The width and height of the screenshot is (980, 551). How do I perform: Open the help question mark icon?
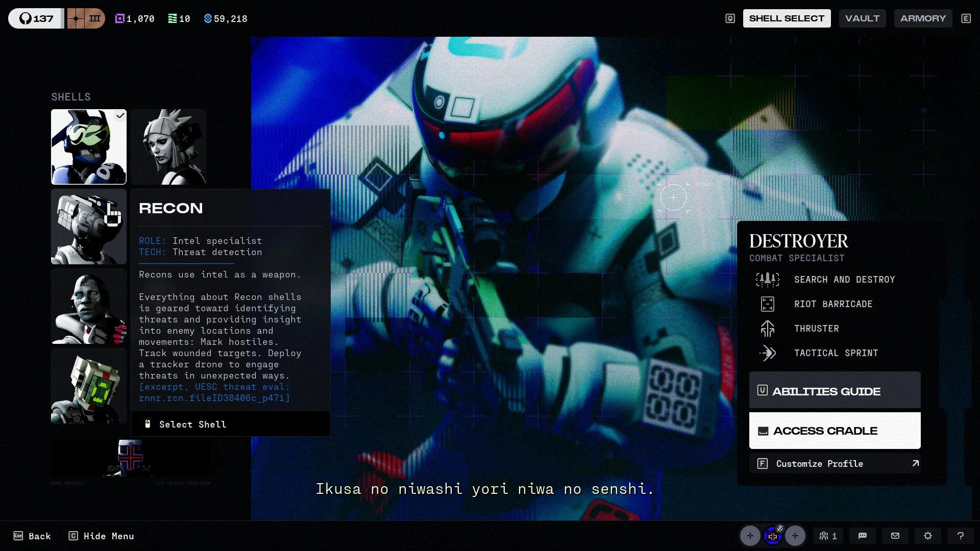(x=961, y=536)
